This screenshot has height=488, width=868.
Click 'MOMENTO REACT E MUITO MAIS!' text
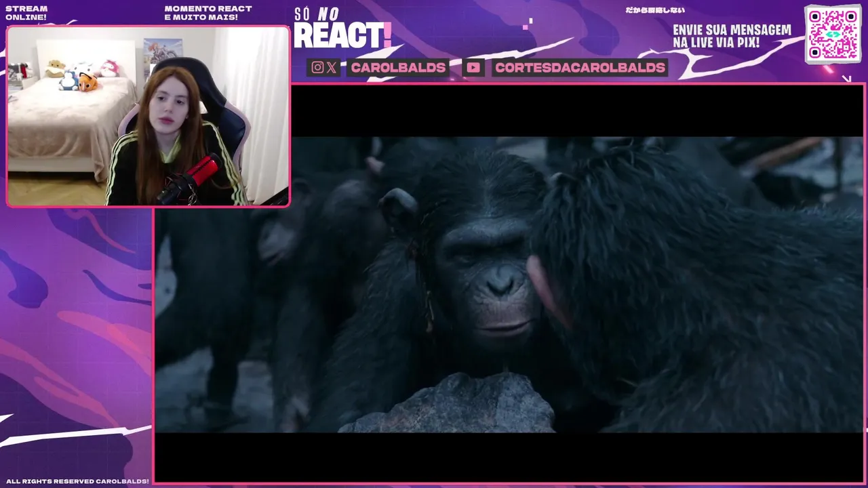pos(208,13)
